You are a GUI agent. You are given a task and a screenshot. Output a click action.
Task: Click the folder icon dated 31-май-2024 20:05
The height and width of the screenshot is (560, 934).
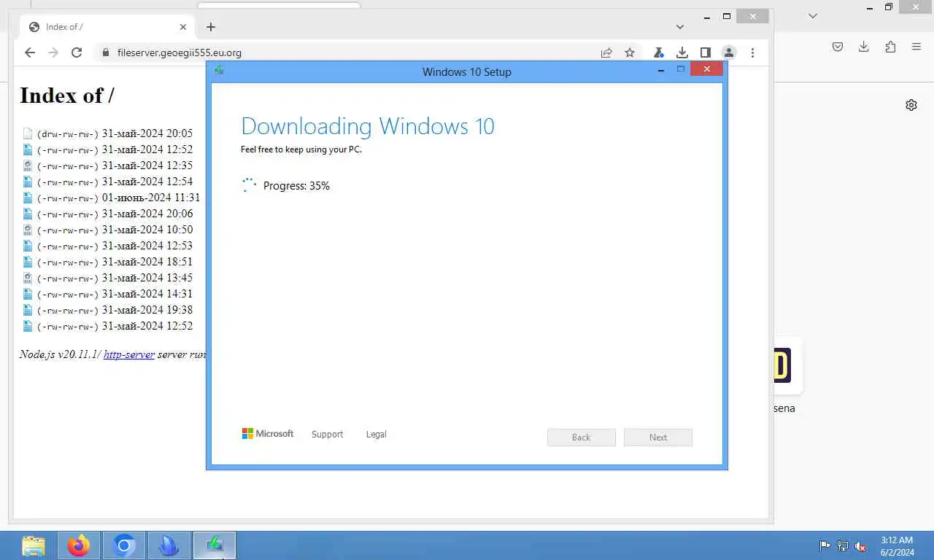coord(28,133)
